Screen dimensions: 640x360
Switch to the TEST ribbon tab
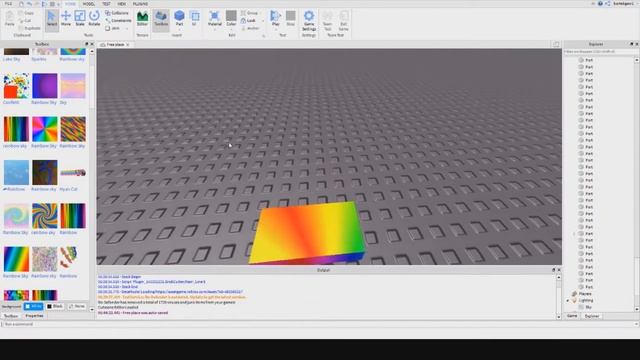pyautogui.click(x=106, y=4)
